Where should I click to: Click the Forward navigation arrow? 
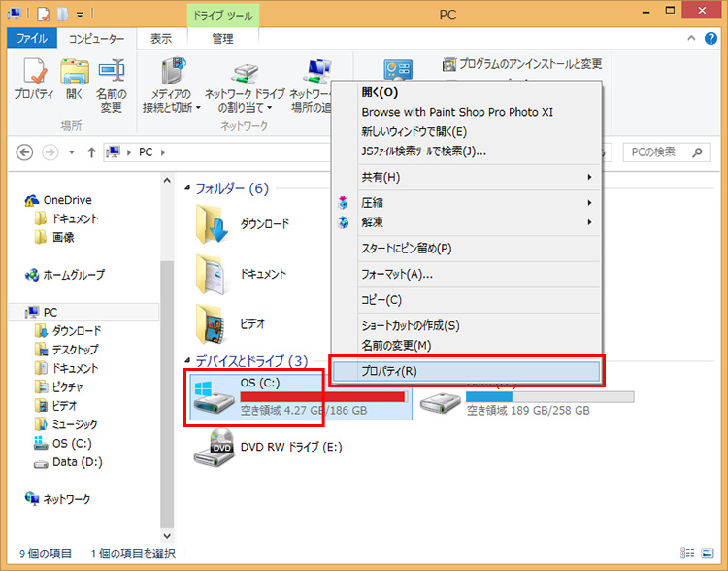[x=50, y=152]
